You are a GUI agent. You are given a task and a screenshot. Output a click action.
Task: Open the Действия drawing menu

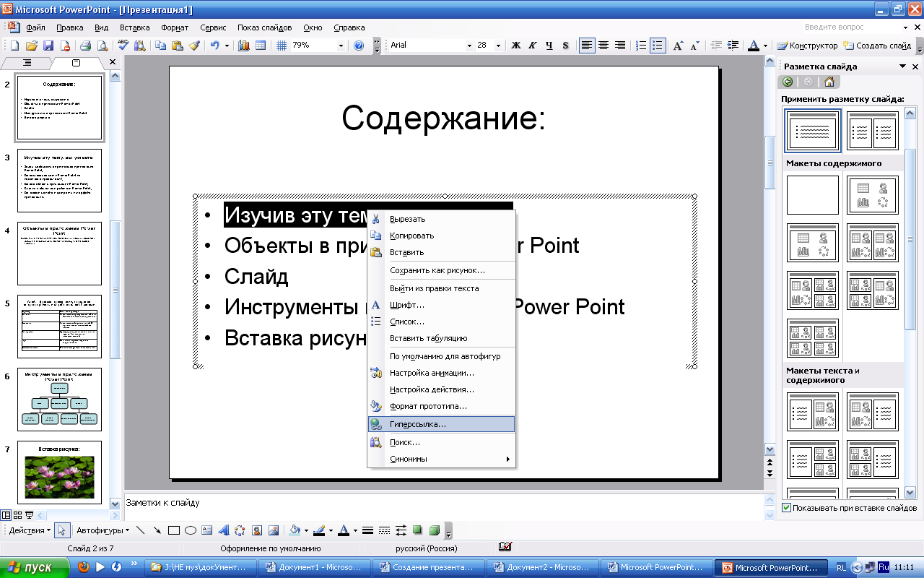click(x=30, y=530)
